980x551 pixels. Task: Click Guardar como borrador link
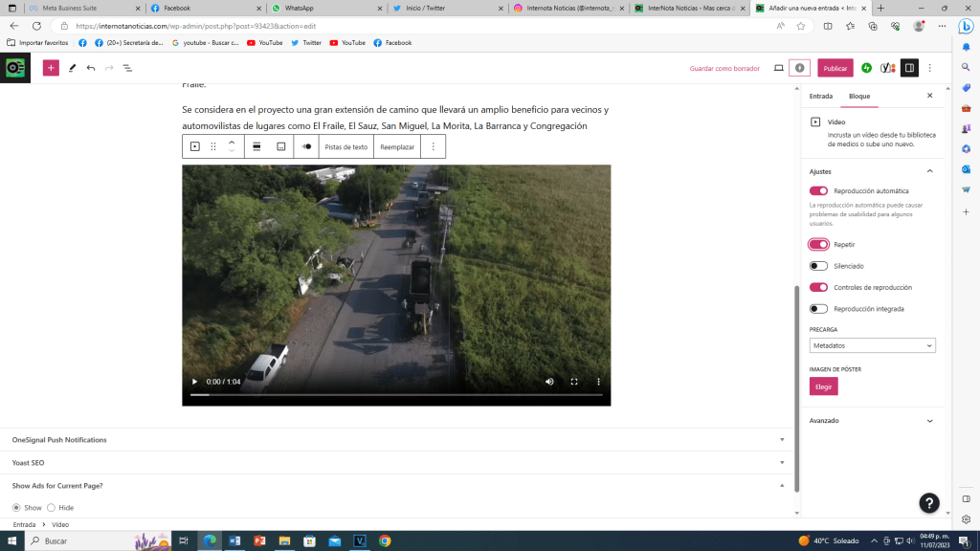(724, 68)
